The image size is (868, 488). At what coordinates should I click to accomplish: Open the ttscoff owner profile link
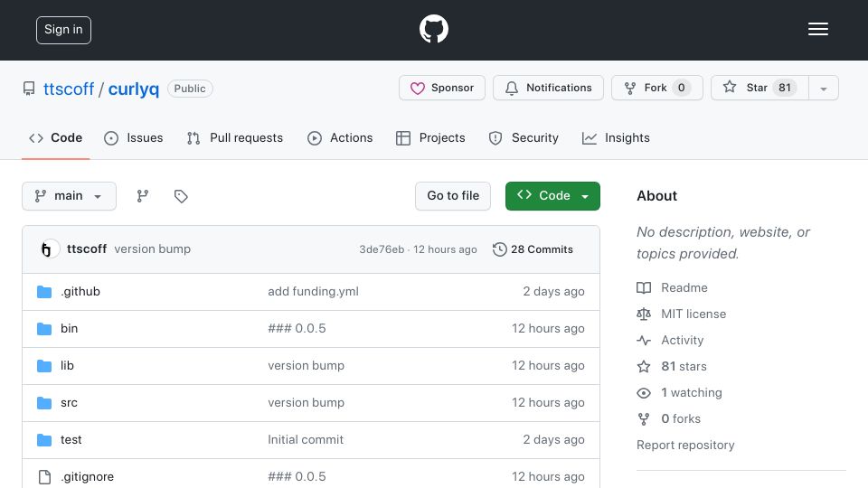[69, 89]
